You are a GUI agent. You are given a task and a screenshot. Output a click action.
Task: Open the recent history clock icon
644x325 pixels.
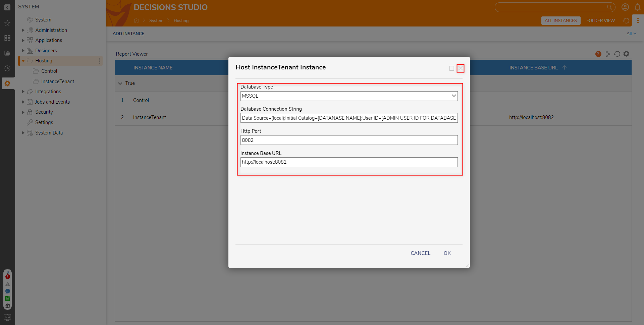point(7,68)
